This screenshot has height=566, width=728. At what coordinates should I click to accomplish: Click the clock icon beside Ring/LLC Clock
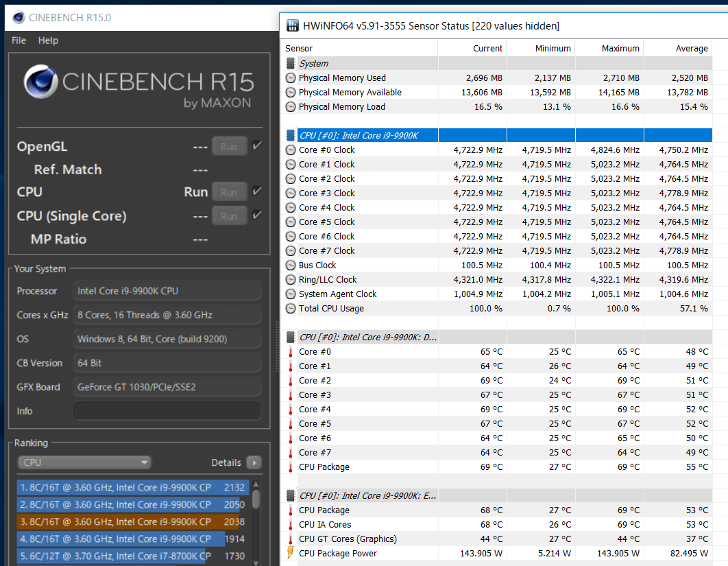coord(291,280)
